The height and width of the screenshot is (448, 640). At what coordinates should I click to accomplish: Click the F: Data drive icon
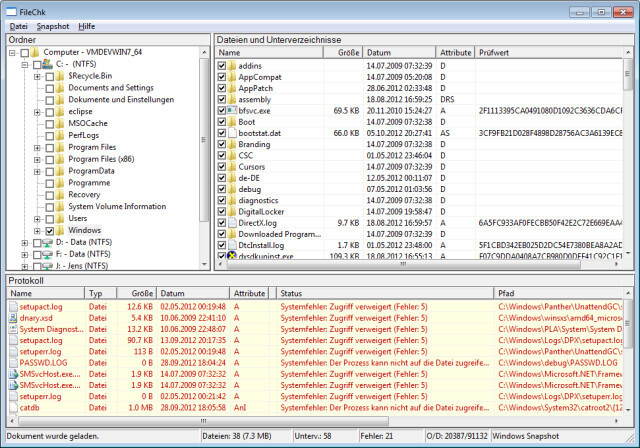pyautogui.click(x=47, y=255)
